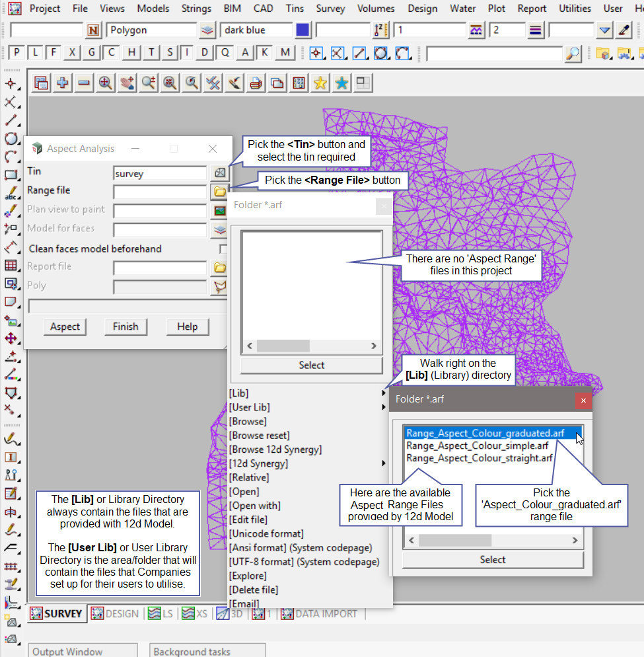Open the Survey menu
644x657 pixels.
point(330,9)
